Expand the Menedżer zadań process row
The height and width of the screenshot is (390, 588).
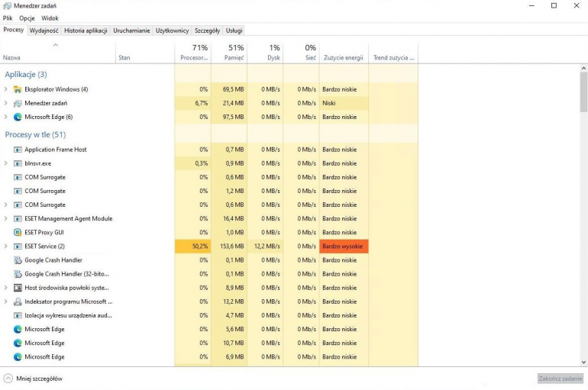coord(5,103)
